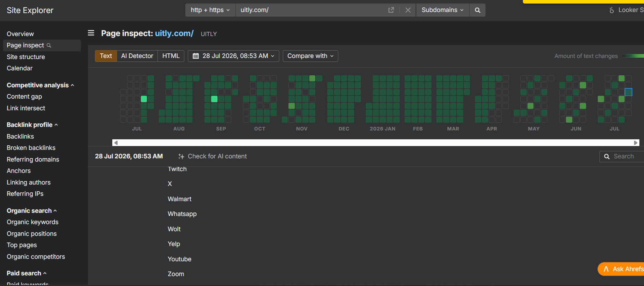Viewport: 644px width, 286px height.
Task: Click the Looker Studio icon
Action: [612, 10]
